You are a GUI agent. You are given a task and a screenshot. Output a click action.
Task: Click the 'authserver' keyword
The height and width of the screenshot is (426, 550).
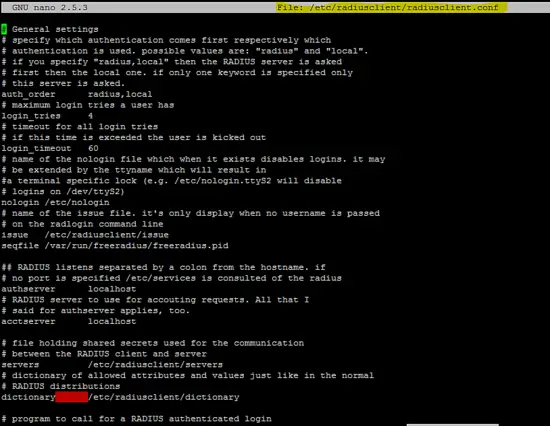pos(28,289)
